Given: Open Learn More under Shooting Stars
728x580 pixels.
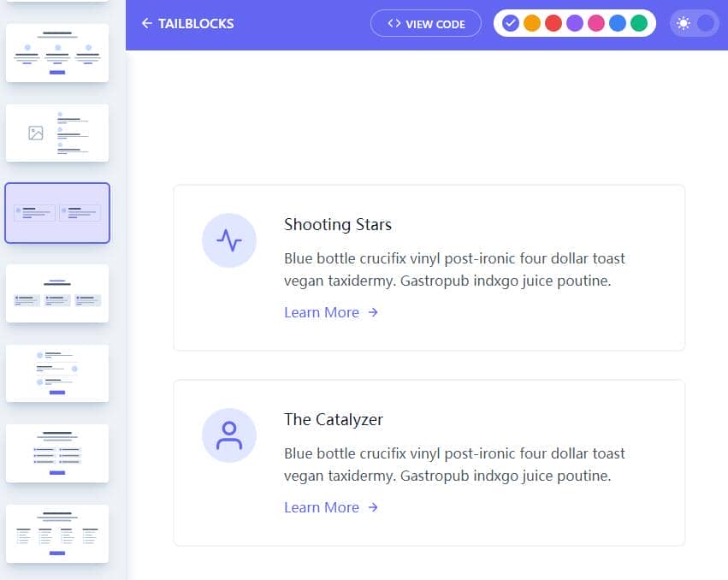Looking at the screenshot, I should (x=322, y=313).
